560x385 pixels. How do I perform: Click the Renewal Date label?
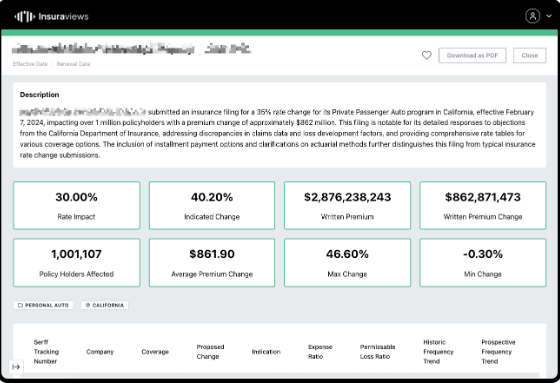pos(73,64)
